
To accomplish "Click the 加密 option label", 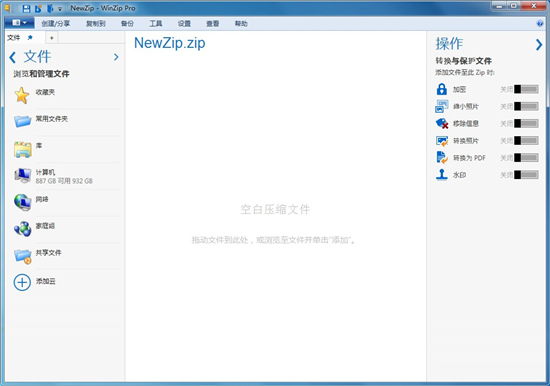I will point(459,89).
